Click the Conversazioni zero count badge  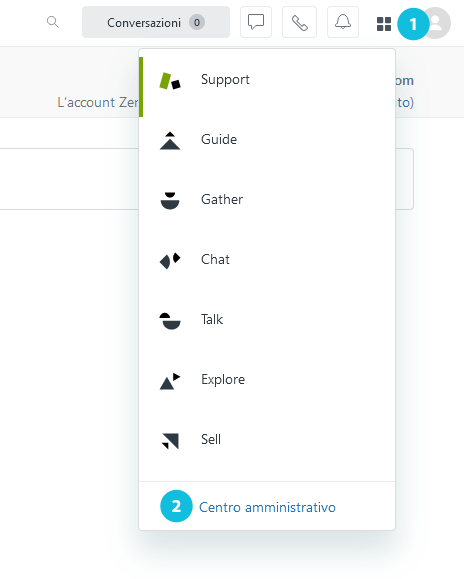[x=197, y=23]
